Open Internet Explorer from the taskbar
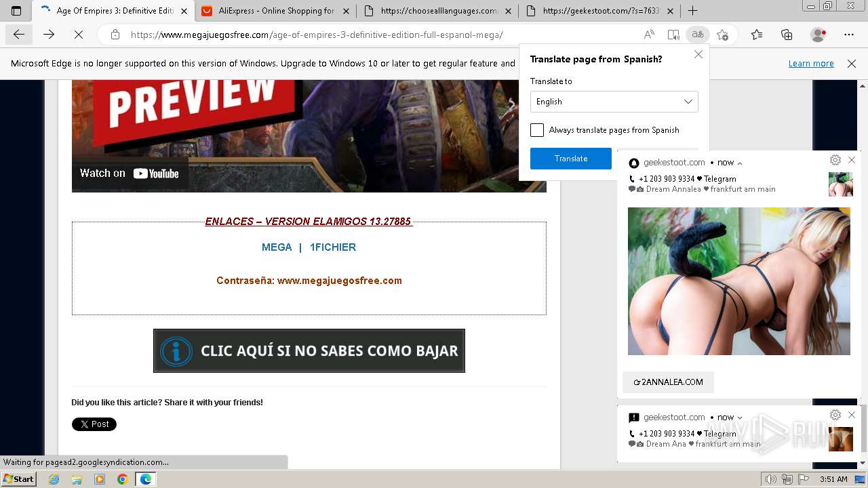Screen dimensions: 868x488 point(54,479)
